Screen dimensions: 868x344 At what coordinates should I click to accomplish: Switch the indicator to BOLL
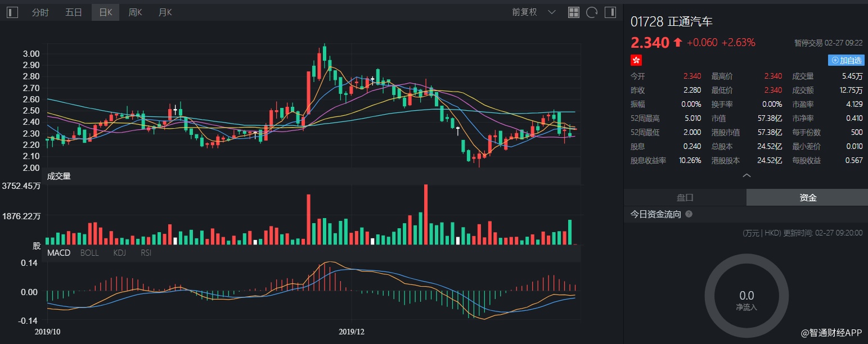(x=89, y=253)
